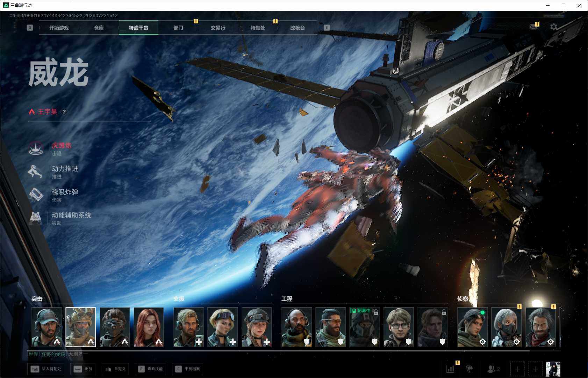Viewport: 588px width, 378px height.
Task: Click the 查看技能 view skills button
Action: (150, 369)
